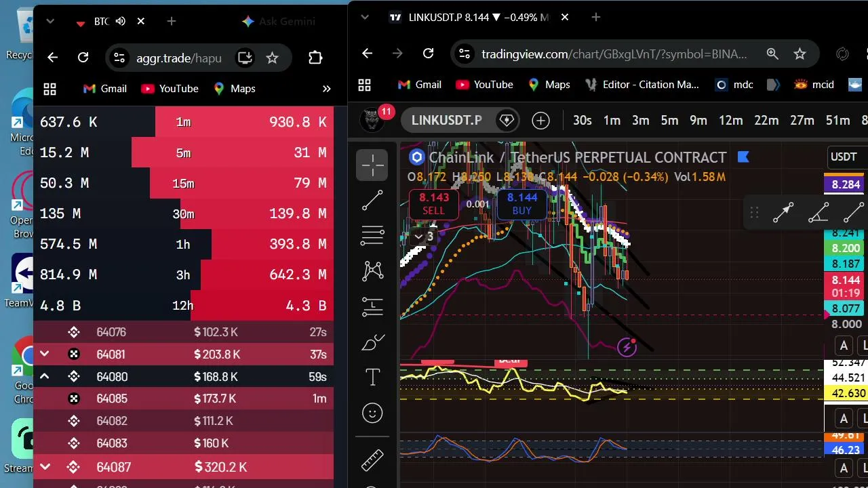Open the mdc bookmark
The width and height of the screenshot is (868, 488).
click(734, 85)
